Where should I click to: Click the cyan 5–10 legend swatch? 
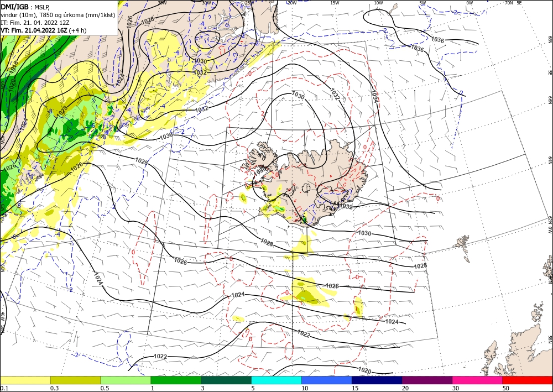coord(276,380)
